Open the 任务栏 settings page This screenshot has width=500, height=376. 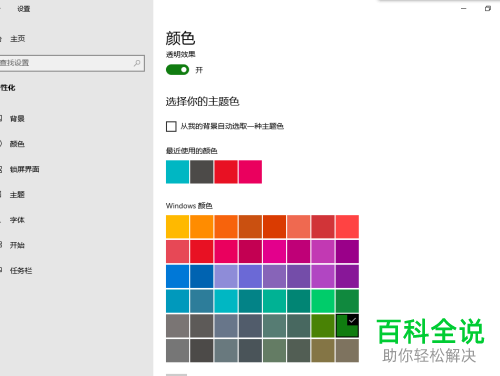click(21, 271)
